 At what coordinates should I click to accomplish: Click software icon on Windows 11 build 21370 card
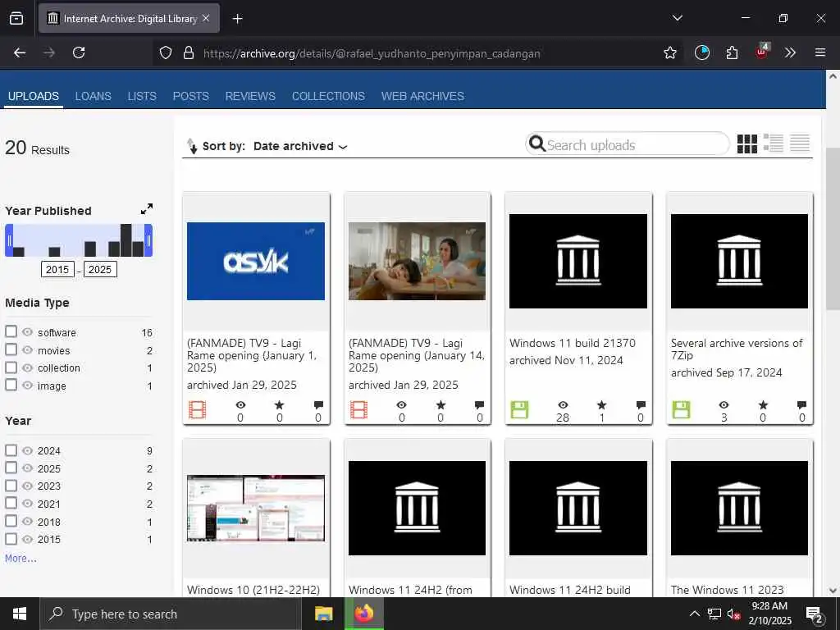coord(519,410)
